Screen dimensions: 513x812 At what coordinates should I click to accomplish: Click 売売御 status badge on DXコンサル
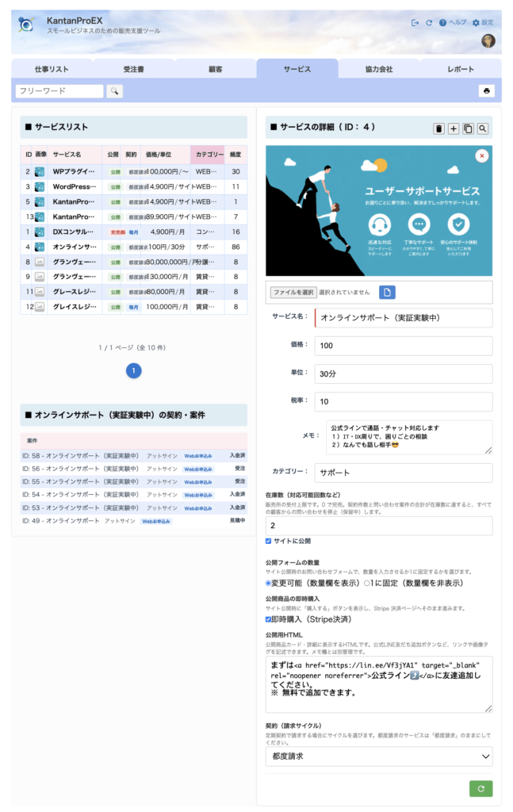[x=117, y=232]
